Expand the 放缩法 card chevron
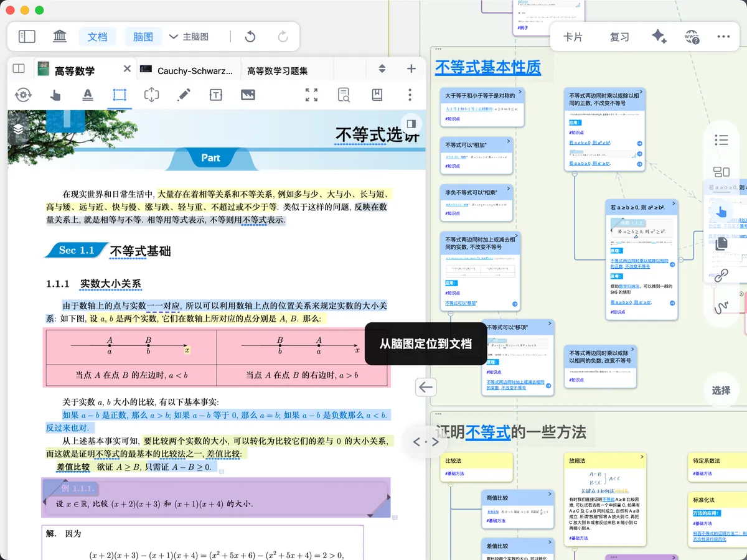The height and width of the screenshot is (560, 747). [x=642, y=456]
